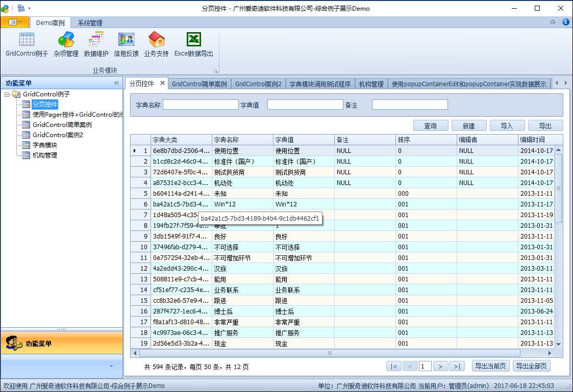Click grid vertical scrollbar down arrow
The height and width of the screenshot is (392, 573).
pos(558,344)
